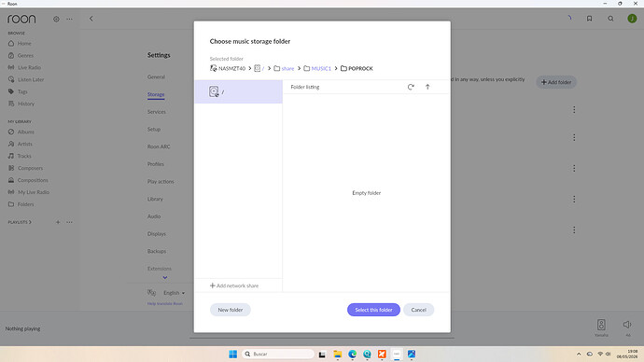
Task: Open Windows Start menu
Action: point(233,354)
